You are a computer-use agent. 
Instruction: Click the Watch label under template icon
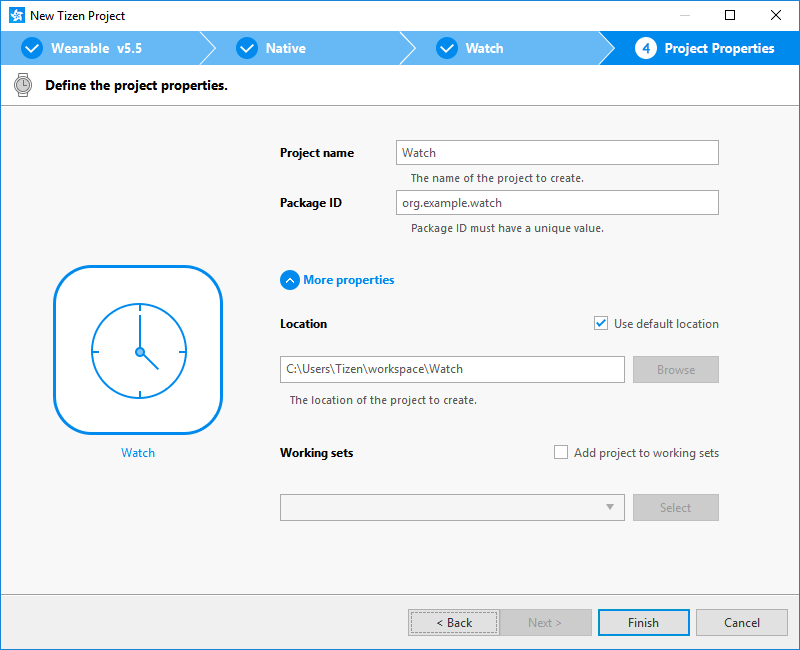coord(138,453)
